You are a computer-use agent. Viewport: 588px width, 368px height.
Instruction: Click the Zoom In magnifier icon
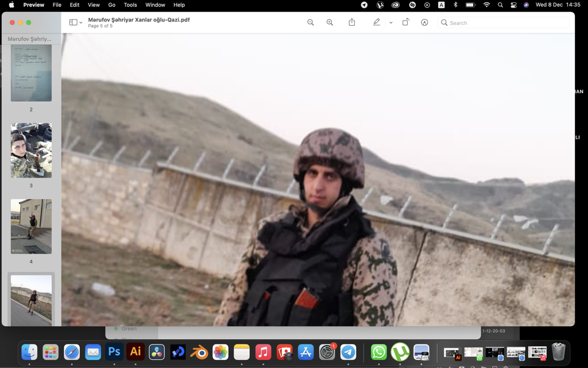pos(330,22)
